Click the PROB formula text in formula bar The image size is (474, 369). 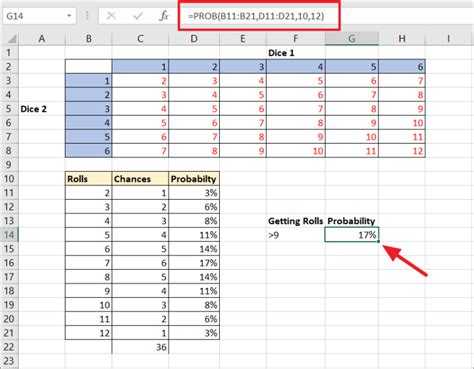coord(256,16)
